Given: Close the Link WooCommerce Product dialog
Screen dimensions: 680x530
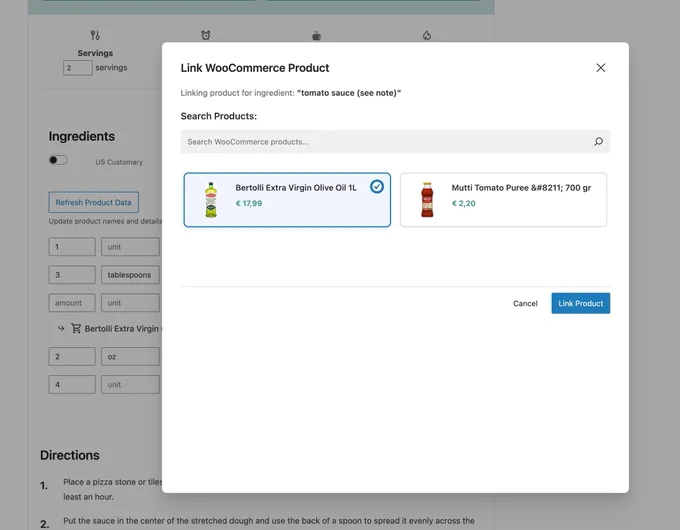Looking at the screenshot, I should [x=600, y=68].
